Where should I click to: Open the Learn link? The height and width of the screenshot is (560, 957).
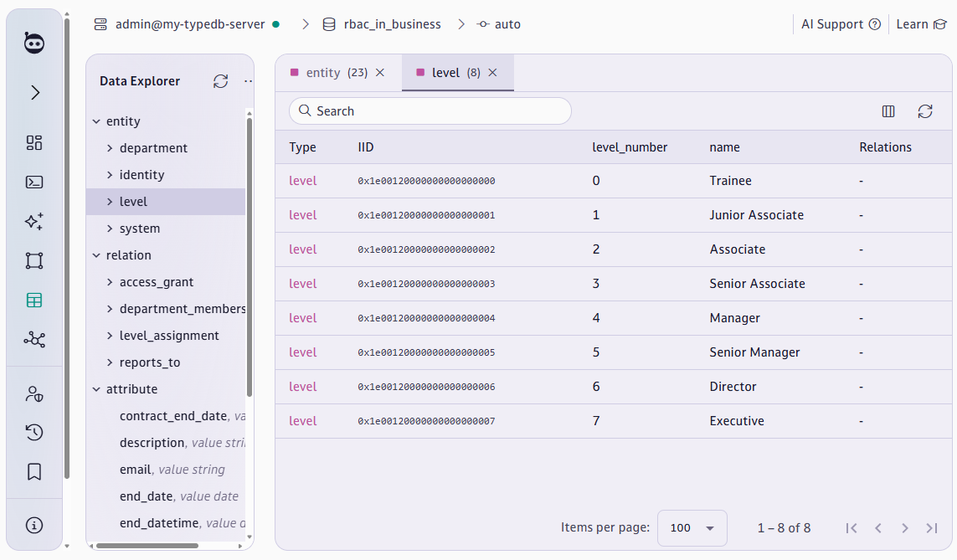click(x=921, y=24)
